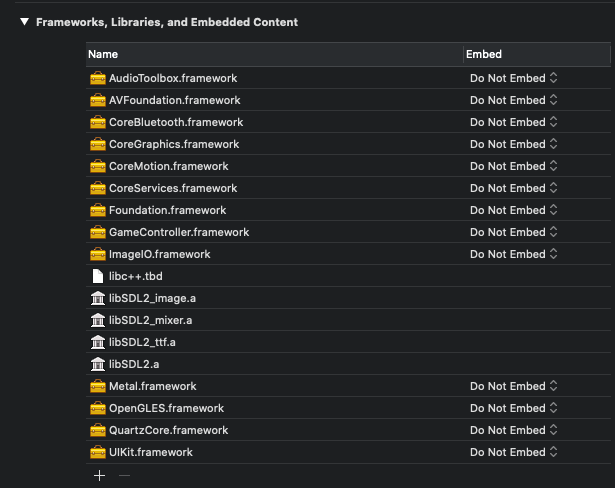Click the libSDL2.a library icon

(98, 364)
